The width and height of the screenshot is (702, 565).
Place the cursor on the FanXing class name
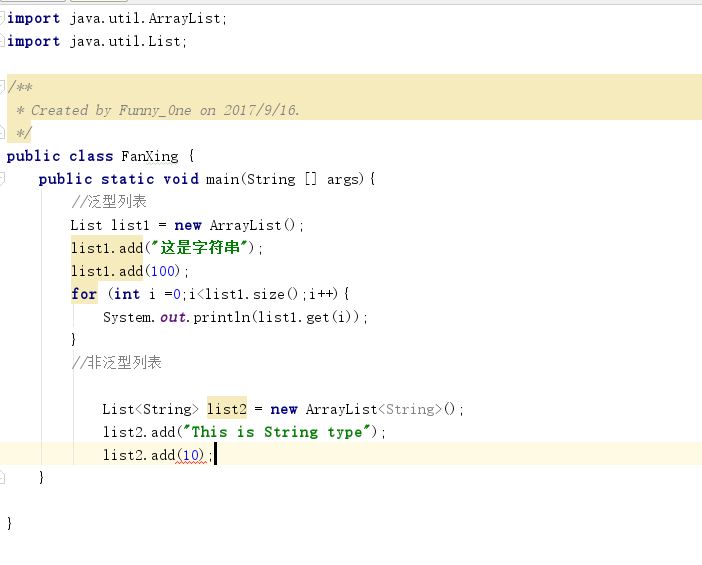(150, 156)
